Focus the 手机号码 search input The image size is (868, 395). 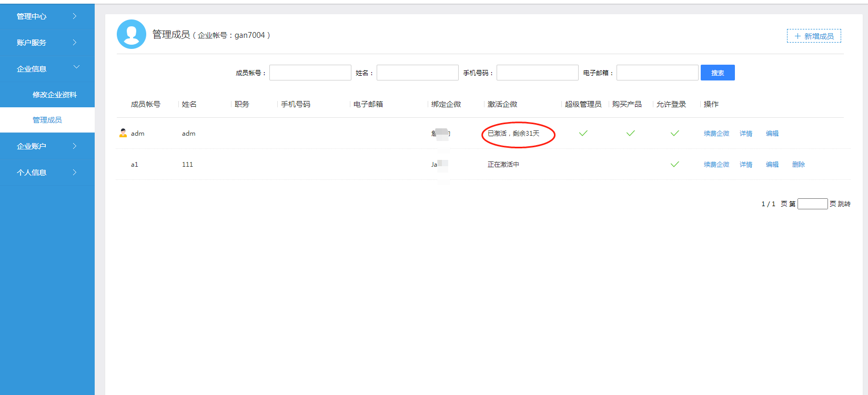click(538, 73)
